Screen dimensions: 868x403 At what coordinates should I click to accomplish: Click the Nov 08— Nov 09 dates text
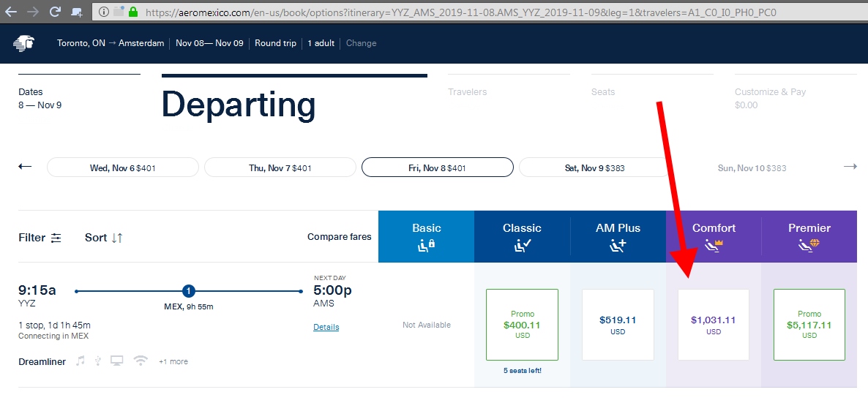click(x=209, y=43)
